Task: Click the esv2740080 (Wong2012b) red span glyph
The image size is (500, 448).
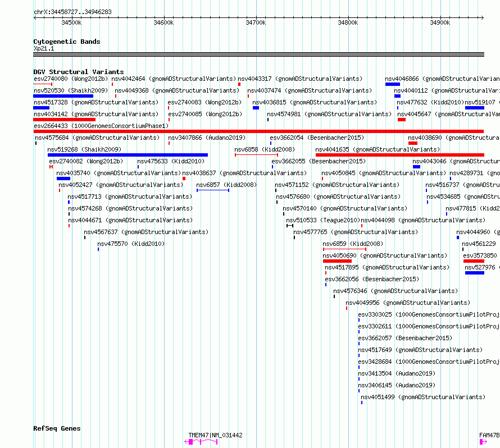Action: click(43, 84)
